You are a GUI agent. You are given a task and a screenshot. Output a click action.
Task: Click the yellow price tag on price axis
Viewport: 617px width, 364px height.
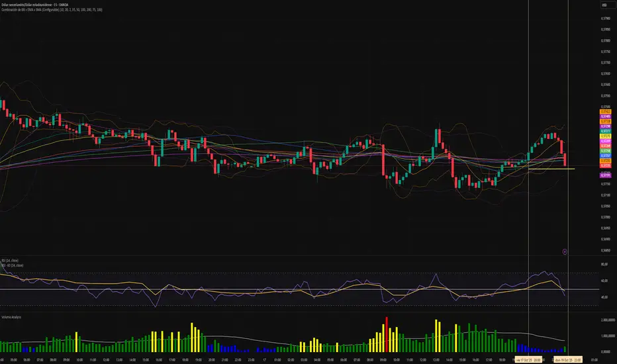coord(605,136)
